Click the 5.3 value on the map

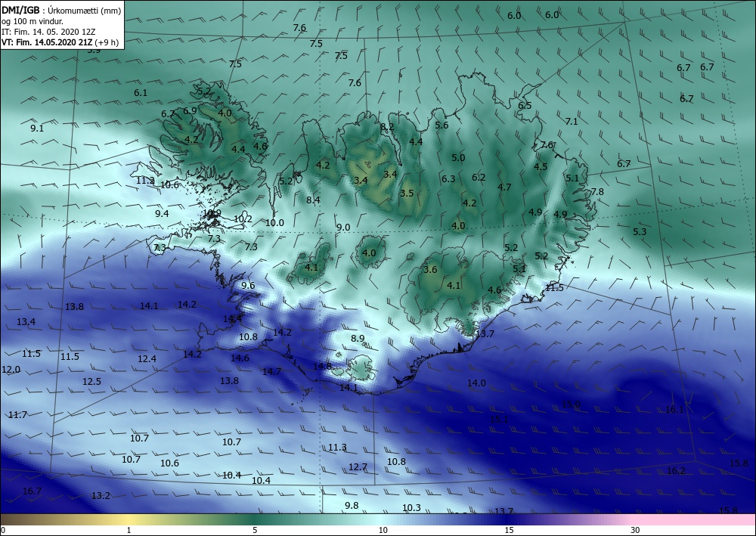[x=640, y=232]
